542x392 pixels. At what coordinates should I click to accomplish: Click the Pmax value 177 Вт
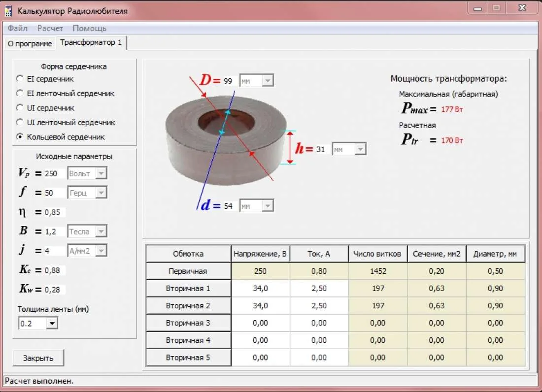(452, 109)
